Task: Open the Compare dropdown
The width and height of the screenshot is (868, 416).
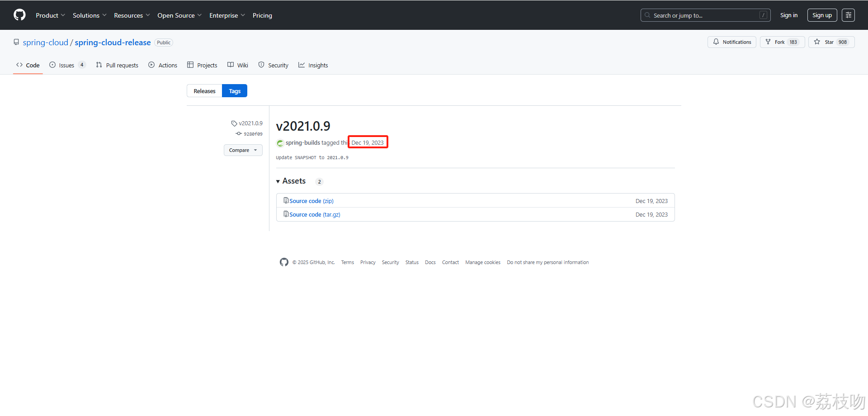Action: tap(243, 150)
